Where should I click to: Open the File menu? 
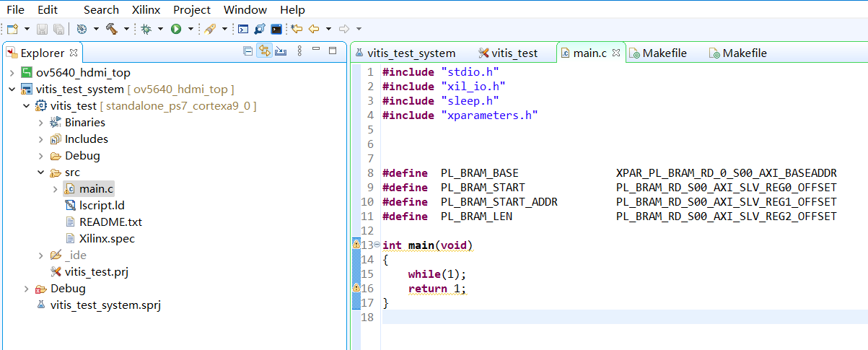15,9
